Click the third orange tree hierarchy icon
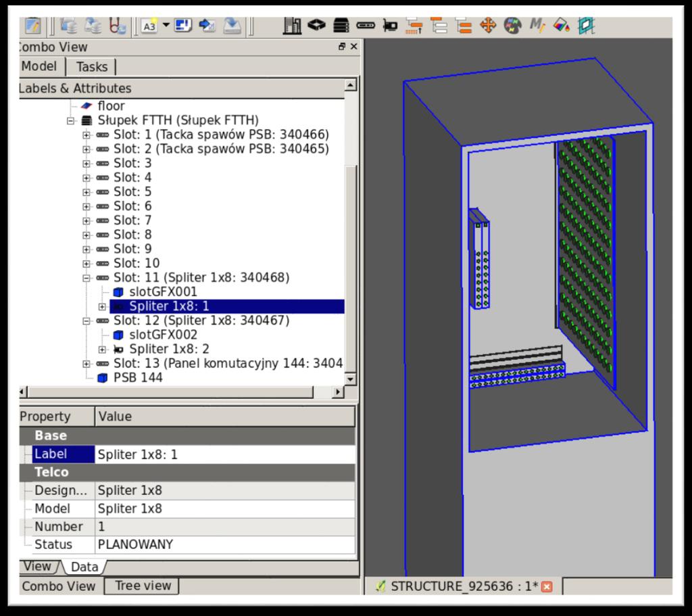The width and height of the screenshot is (692, 616). point(464,26)
